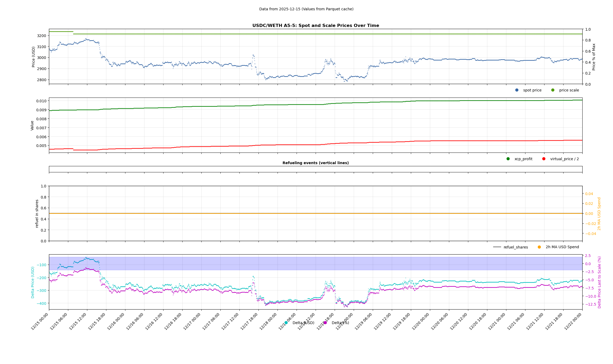Click the green xcp_profit legend dot
This screenshot has height=364, width=613.
coord(508,159)
